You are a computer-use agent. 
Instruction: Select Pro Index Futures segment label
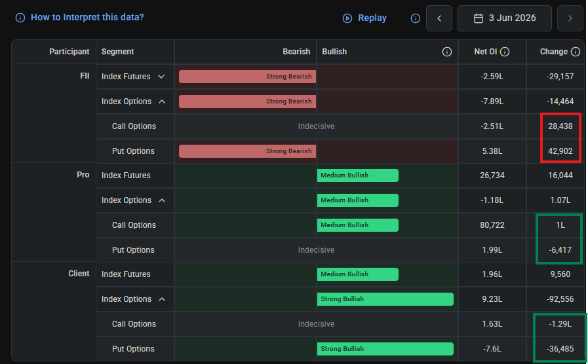126,175
